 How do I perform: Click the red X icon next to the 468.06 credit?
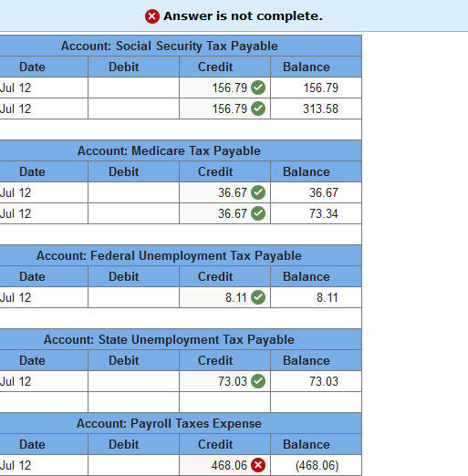coord(258,465)
